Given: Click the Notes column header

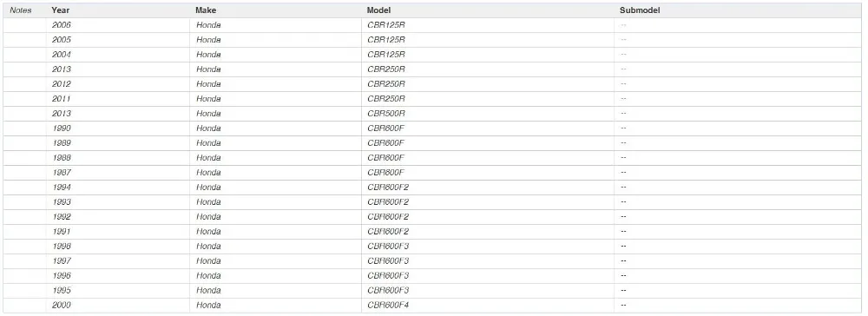Looking at the screenshot, I should (x=21, y=10).
